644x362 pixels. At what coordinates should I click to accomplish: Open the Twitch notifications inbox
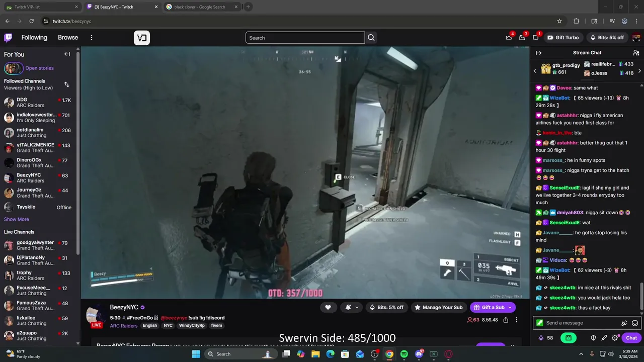click(522, 38)
